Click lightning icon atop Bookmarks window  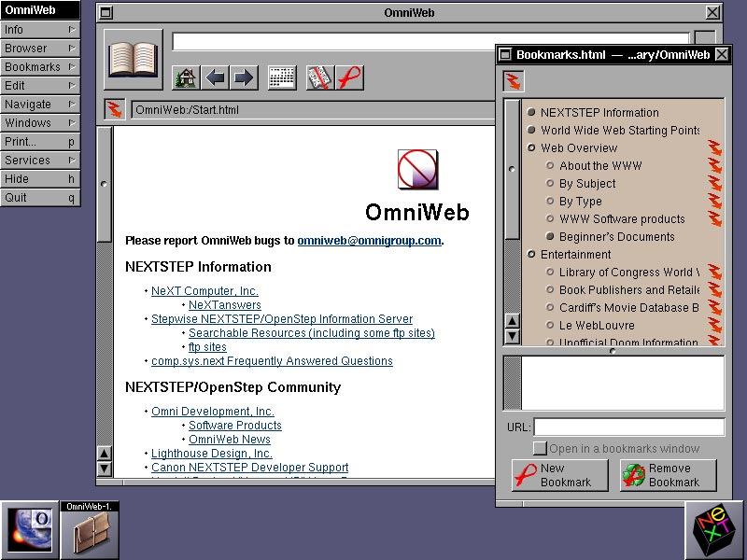(514, 80)
